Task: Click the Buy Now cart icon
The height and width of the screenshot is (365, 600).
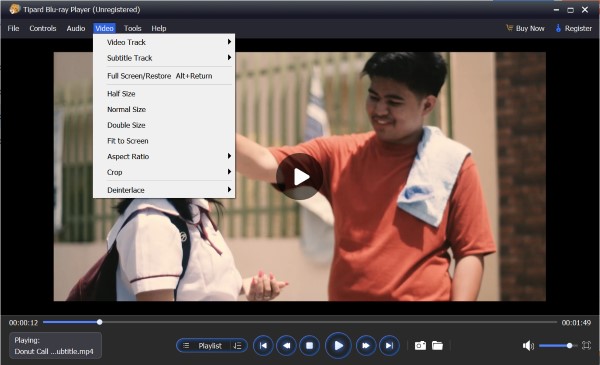Action: [x=509, y=28]
